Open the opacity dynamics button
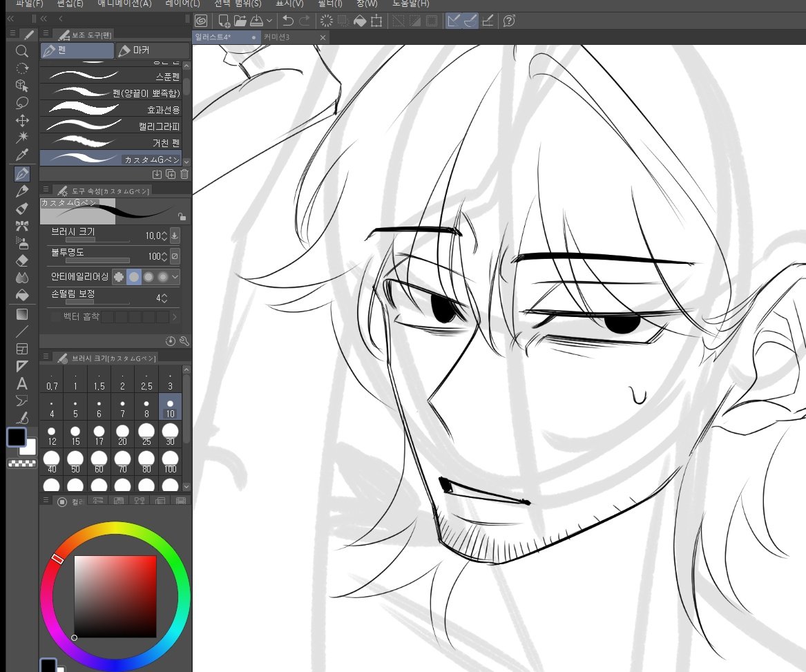 pyautogui.click(x=175, y=256)
